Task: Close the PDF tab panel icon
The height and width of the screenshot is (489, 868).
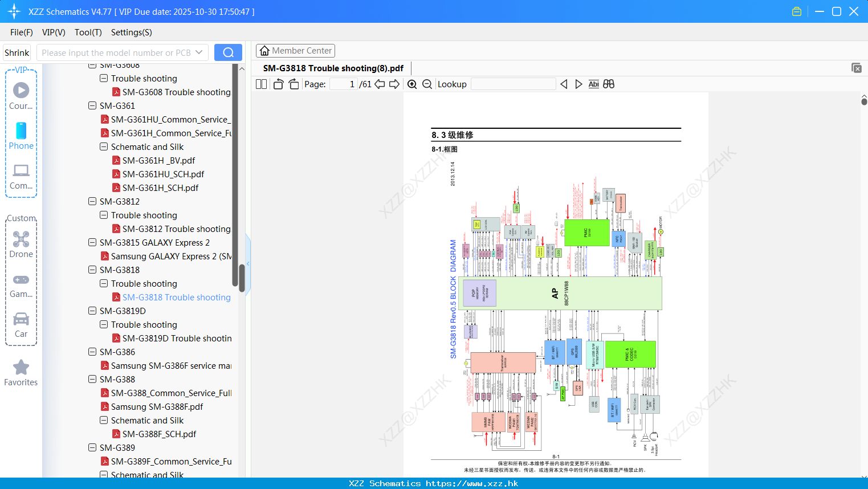Action: (857, 68)
